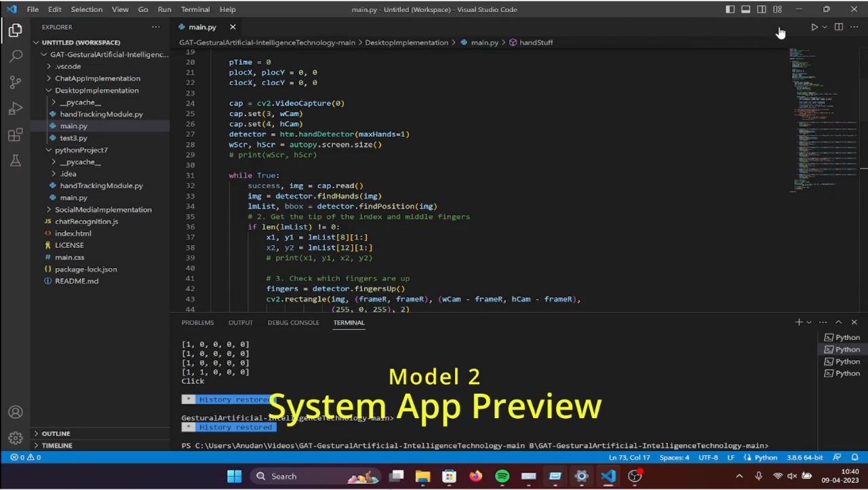Open the new terminal launch profile dropdown
This screenshot has width=868, height=490.
point(808,322)
